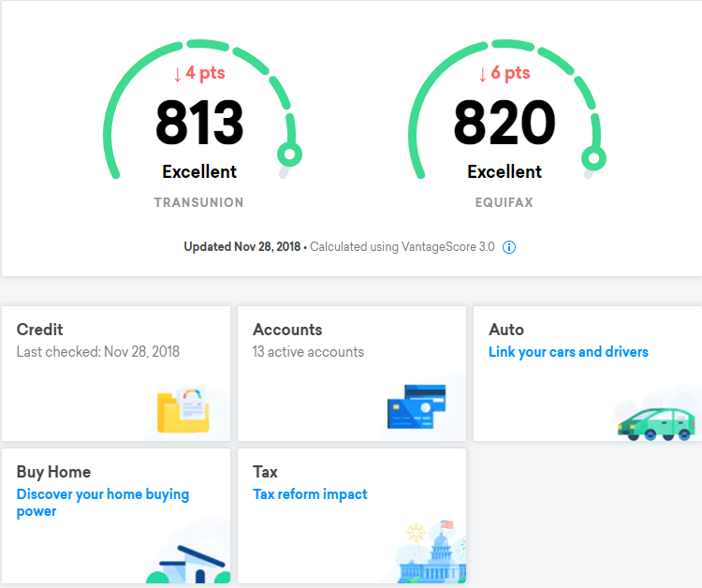Click the TransUnion gauge marker circle

click(x=289, y=154)
